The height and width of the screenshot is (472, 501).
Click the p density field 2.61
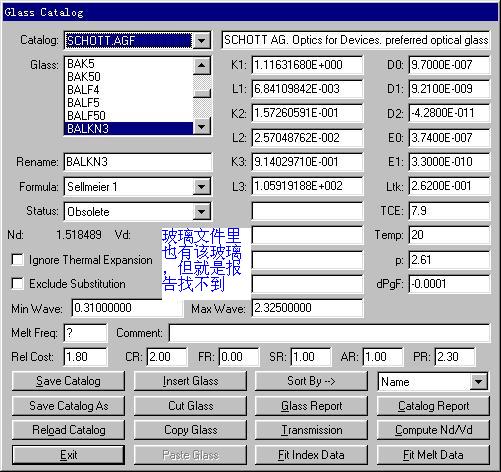click(x=450, y=260)
